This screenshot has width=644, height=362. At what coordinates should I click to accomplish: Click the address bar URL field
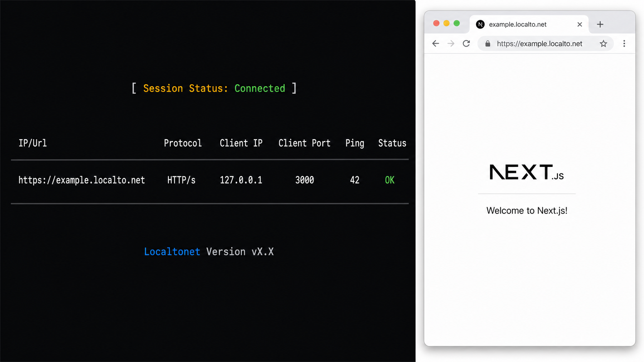[x=546, y=43]
